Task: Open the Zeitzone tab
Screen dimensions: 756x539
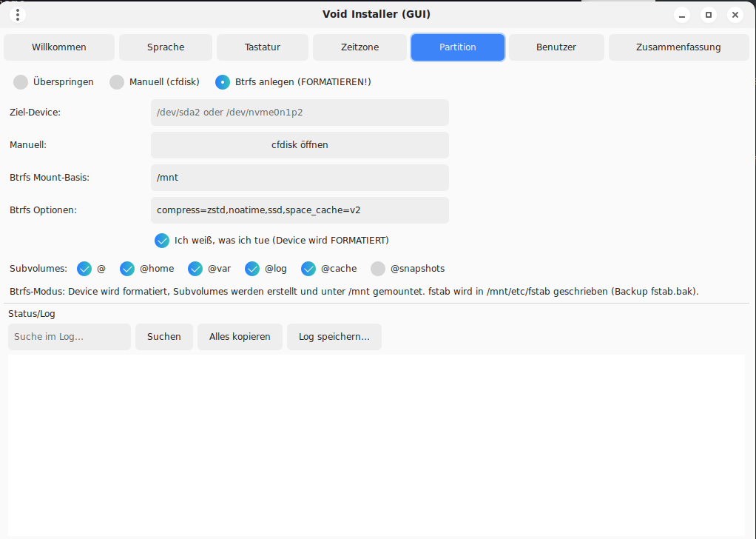Action: 360,47
